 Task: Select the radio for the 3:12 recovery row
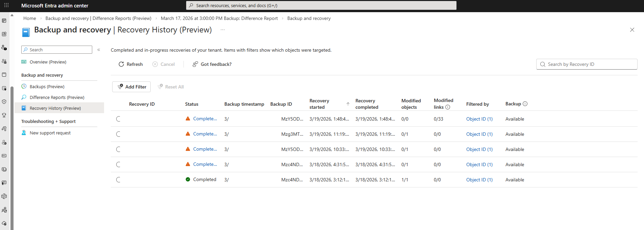pyautogui.click(x=119, y=180)
